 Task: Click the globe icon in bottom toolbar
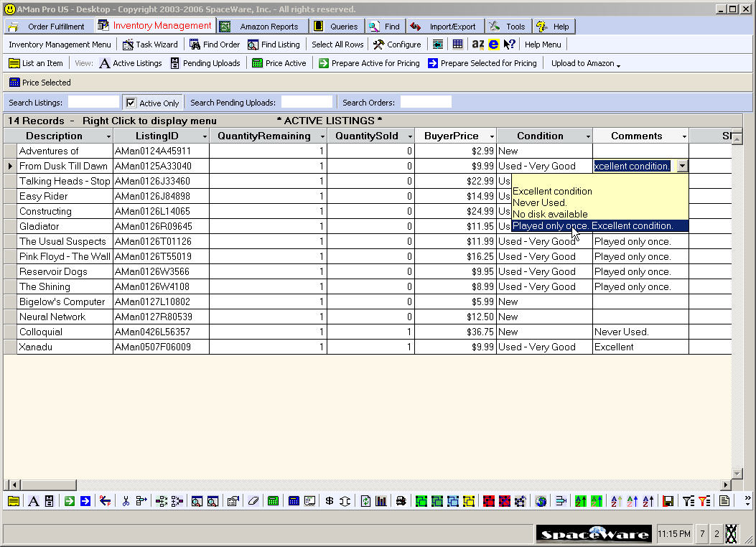[541, 501]
